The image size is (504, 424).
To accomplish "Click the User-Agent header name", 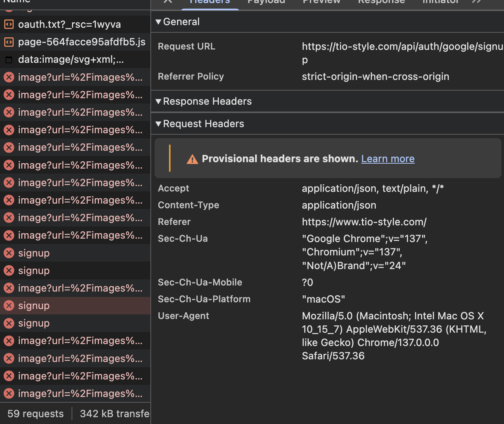I will click(183, 316).
